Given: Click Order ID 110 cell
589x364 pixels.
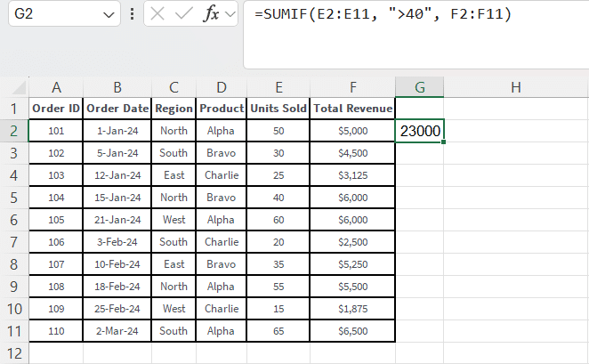Looking at the screenshot, I should 56,331.
